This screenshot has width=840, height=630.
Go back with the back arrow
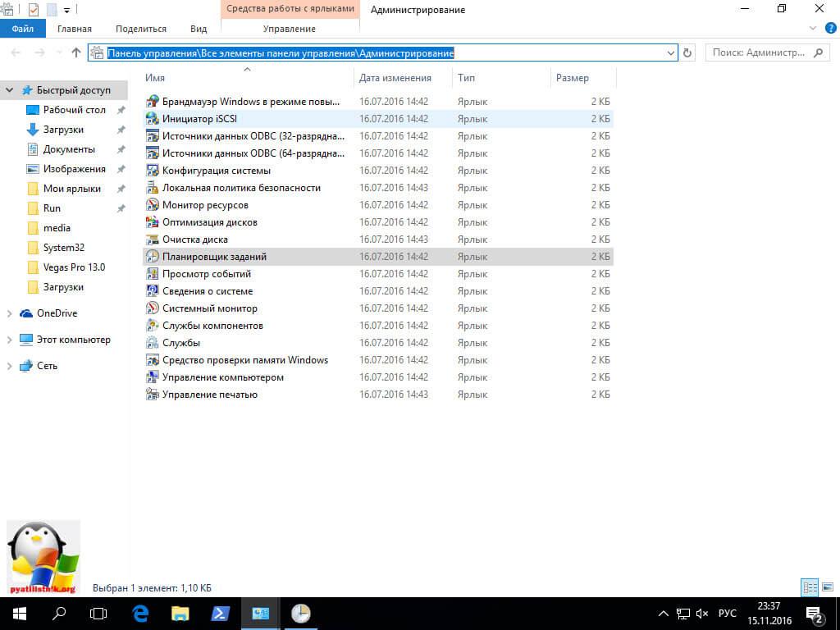16,52
